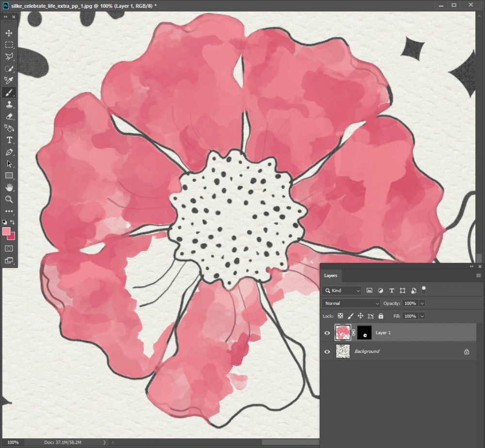The height and width of the screenshot is (448, 485).
Task: Toggle visibility of the Background layer
Action: click(x=327, y=351)
